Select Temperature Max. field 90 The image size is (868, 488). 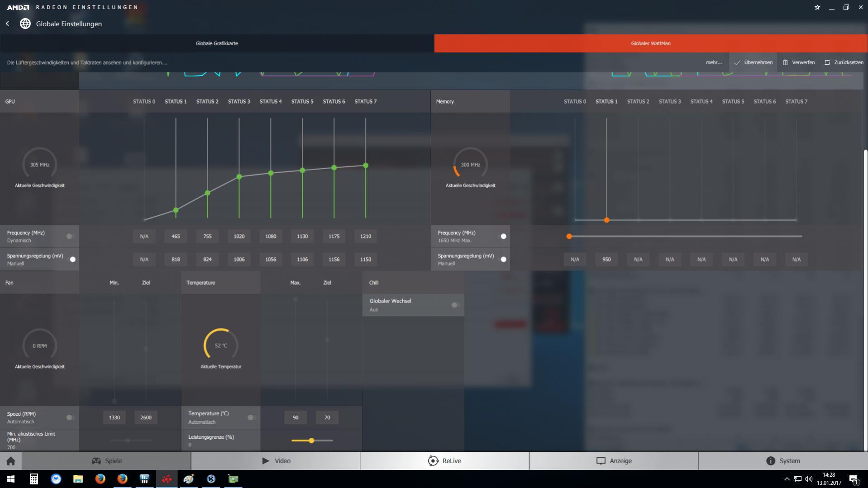296,417
